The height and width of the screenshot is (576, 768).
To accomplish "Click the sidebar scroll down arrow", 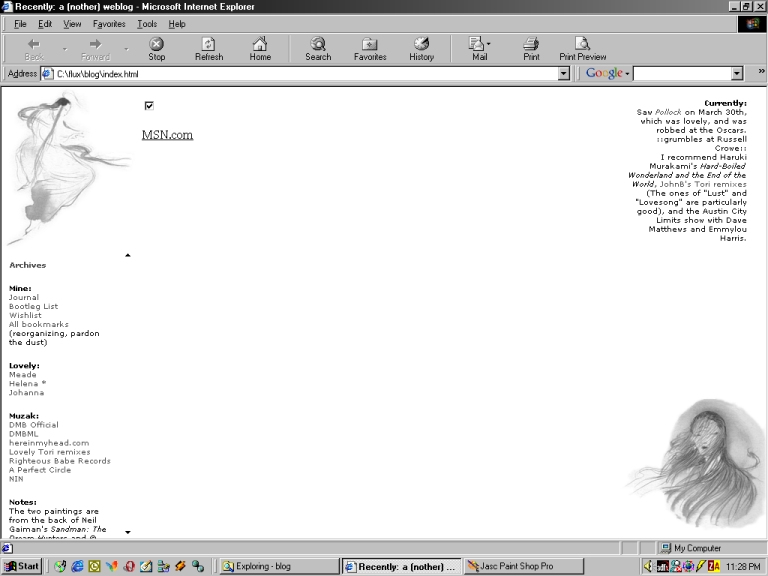I will [128, 532].
